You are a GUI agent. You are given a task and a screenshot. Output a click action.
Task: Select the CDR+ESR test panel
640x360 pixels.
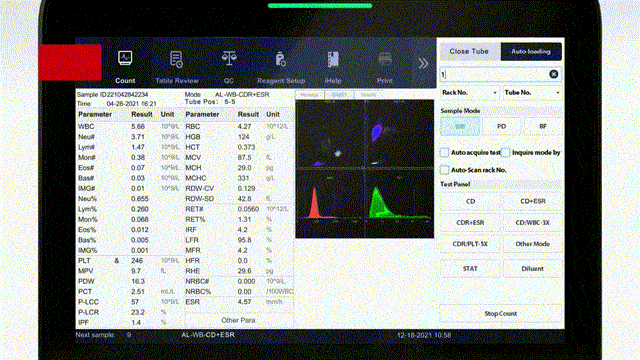(470, 223)
